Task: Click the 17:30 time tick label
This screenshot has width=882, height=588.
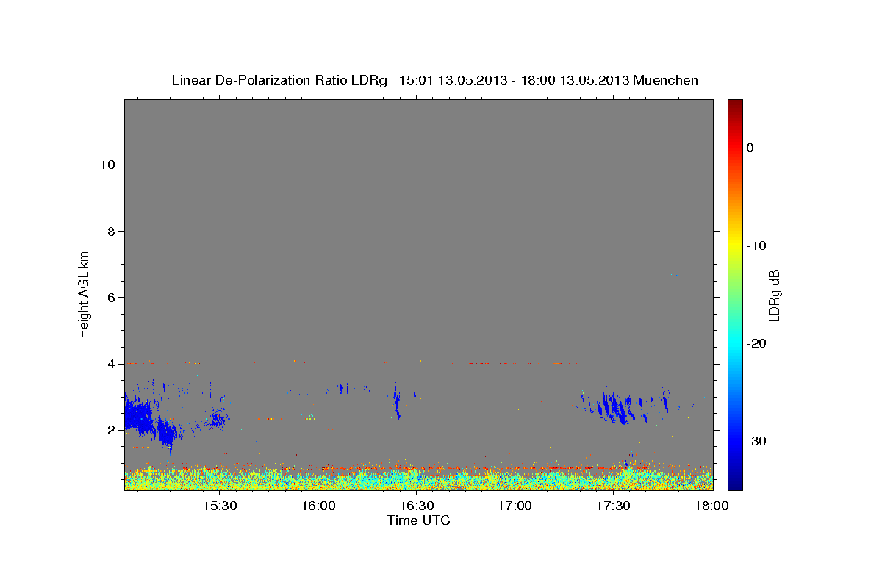Action: (x=614, y=506)
